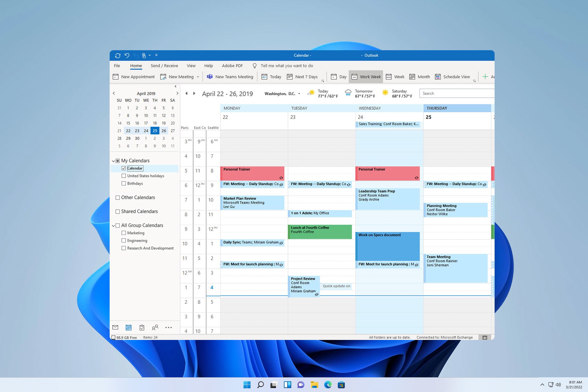
Task: Open the Send / Receive menu
Action: (x=164, y=66)
